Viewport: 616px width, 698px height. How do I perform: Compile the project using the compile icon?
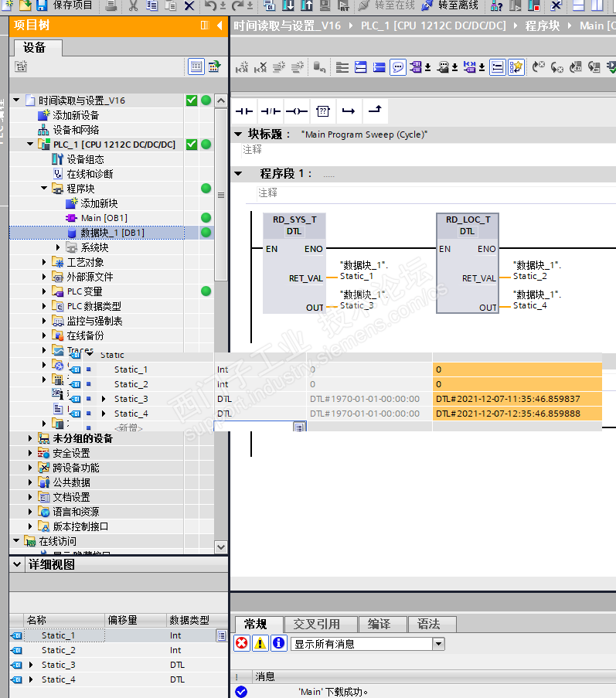point(269,5)
